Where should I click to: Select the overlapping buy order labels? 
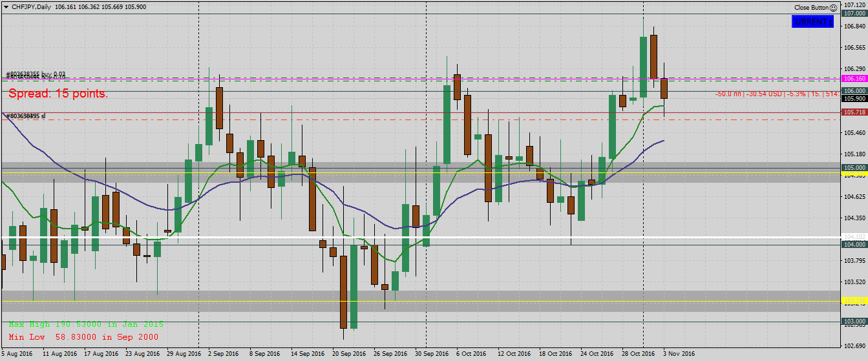(x=36, y=75)
